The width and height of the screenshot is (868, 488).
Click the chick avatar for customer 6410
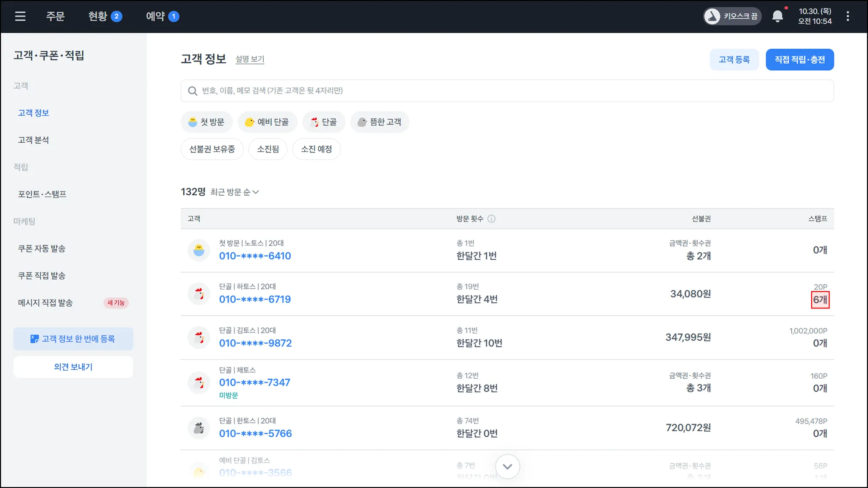click(x=199, y=250)
